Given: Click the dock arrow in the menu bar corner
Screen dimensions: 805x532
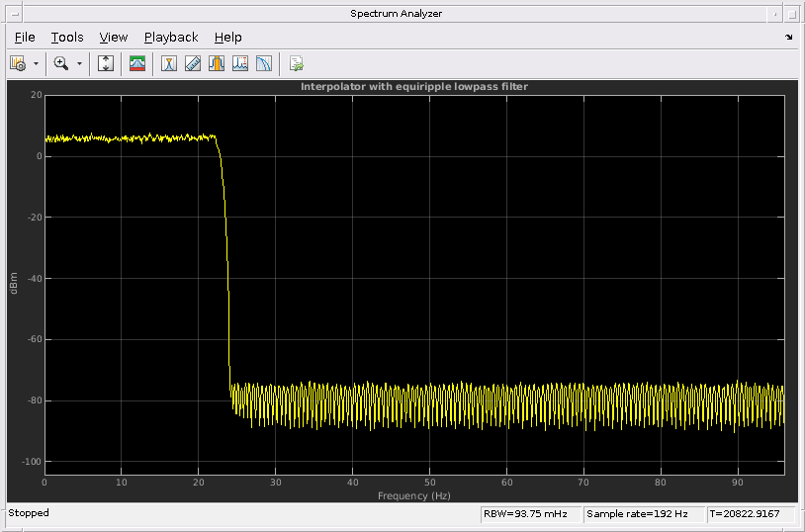Looking at the screenshot, I should pos(788,37).
